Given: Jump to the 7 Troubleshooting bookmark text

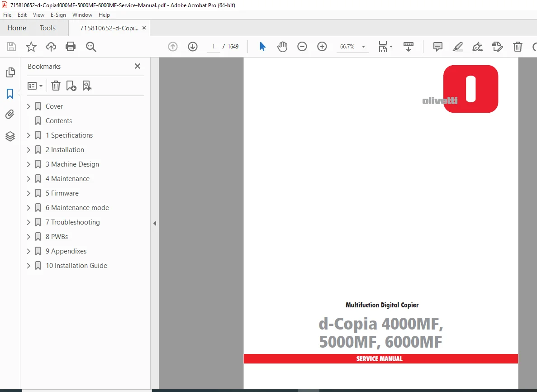Looking at the screenshot, I should [72, 222].
